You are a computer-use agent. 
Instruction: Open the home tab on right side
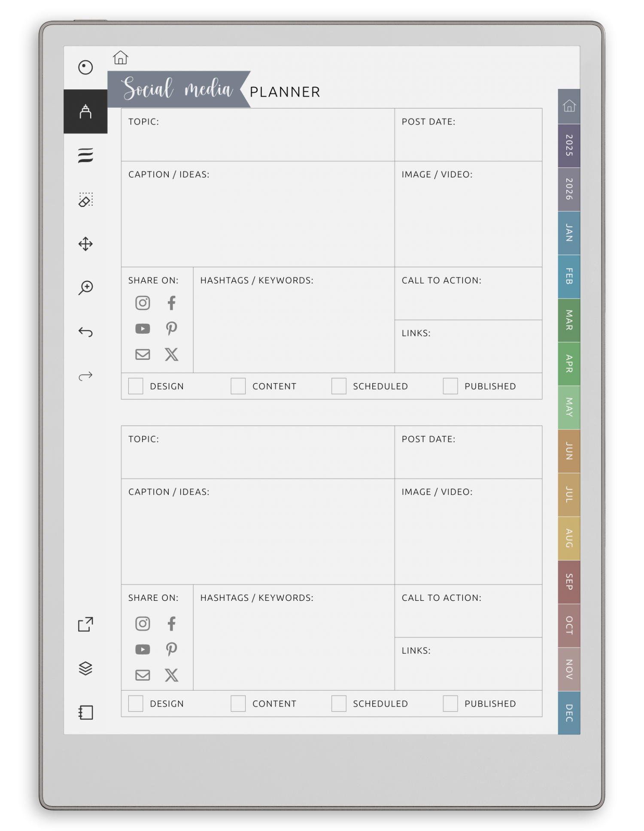point(569,107)
